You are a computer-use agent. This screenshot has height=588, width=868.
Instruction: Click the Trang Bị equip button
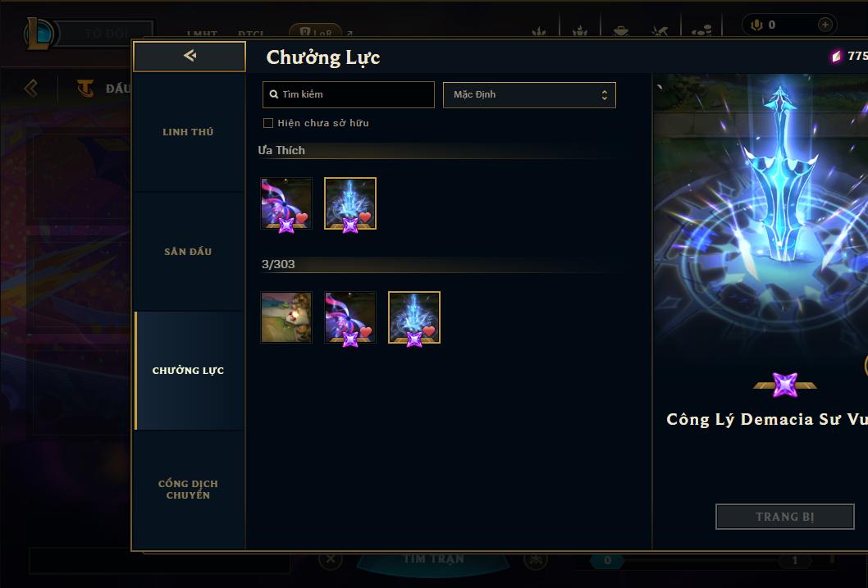click(785, 517)
